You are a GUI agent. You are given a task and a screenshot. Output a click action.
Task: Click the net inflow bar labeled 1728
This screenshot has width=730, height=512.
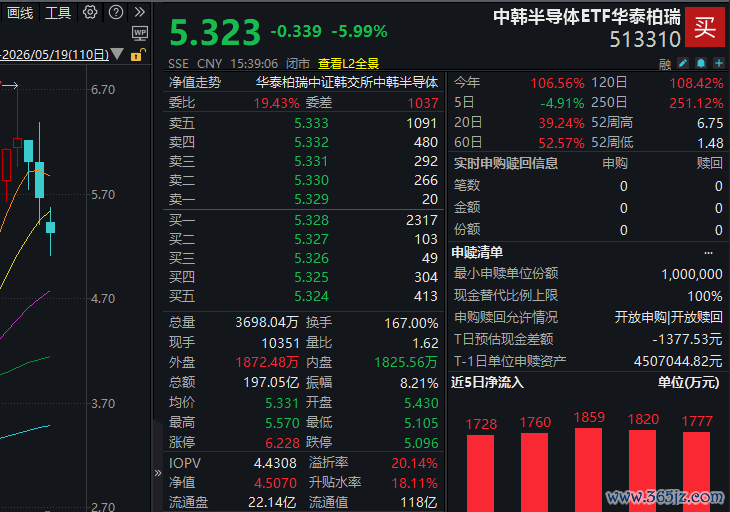(x=480, y=473)
